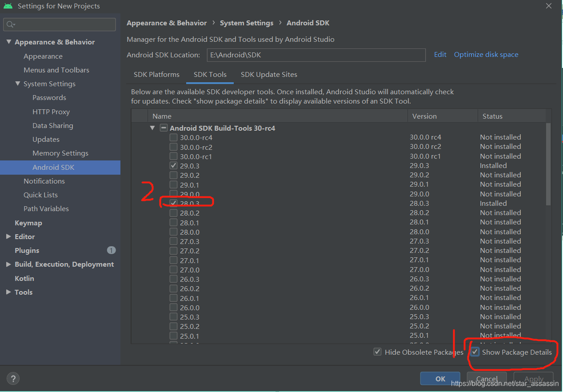The width and height of the screenshot is (563, 392).
Task: Toggle Show Package Details checkbox
Action: tap(475, 352)
